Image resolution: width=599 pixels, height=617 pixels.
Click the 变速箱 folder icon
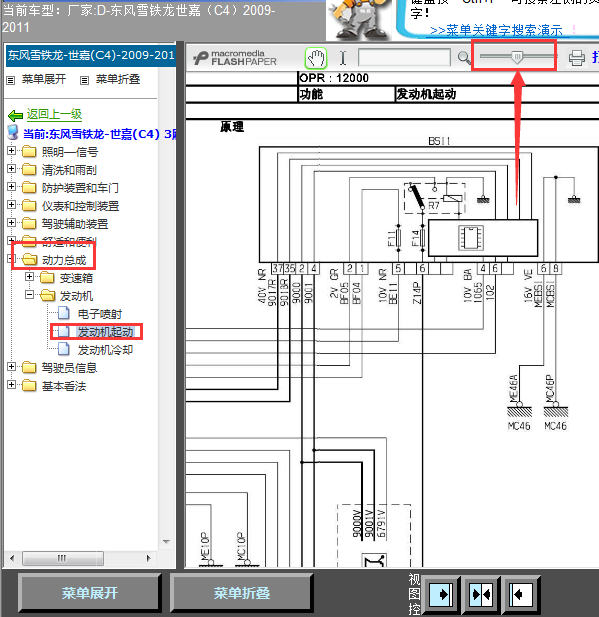coord(47,278)
